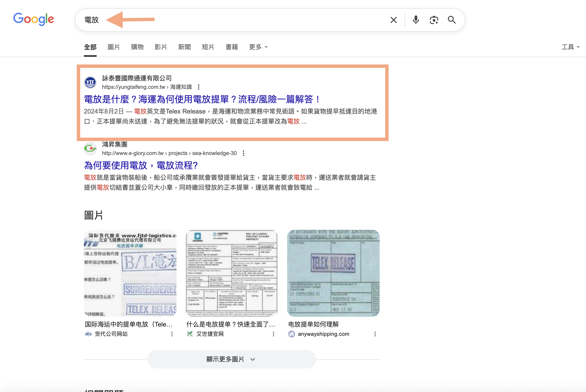Click the yungtaifeng.com.tw URL breadcrumb
Viewport: 586px width, 392px height.
147,87
